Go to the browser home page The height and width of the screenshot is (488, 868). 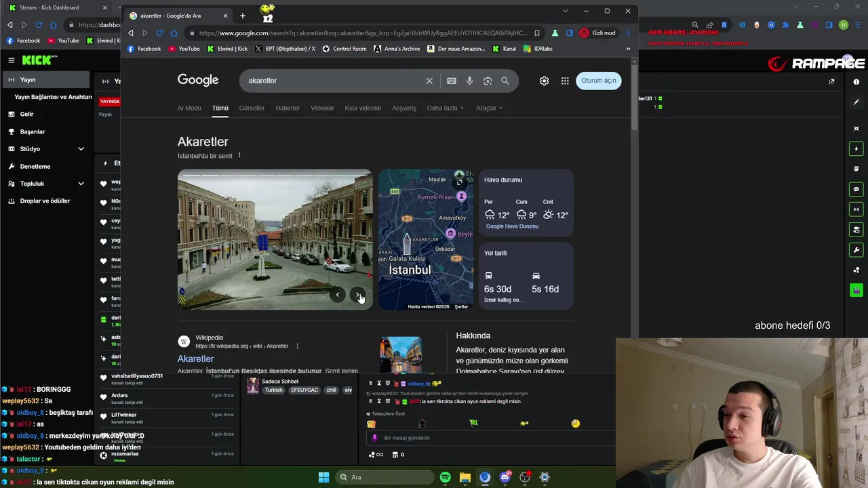174,33
